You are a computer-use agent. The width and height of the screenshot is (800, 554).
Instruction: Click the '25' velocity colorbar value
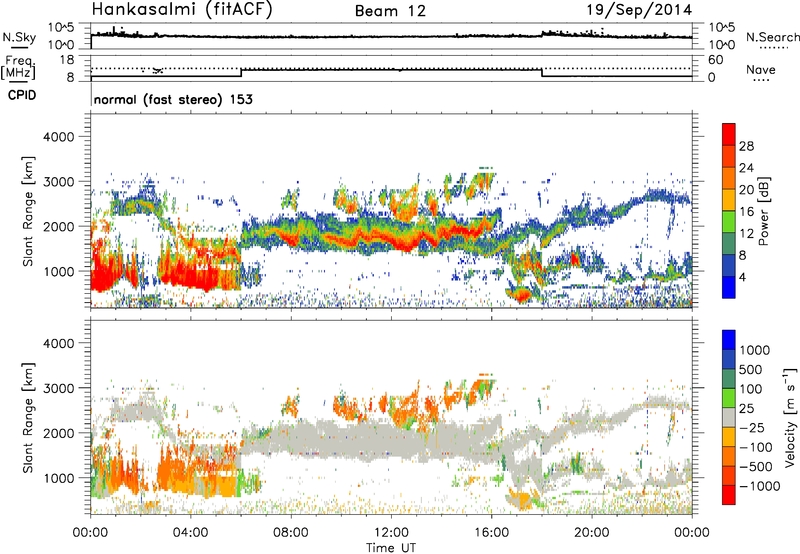point(746,408)
